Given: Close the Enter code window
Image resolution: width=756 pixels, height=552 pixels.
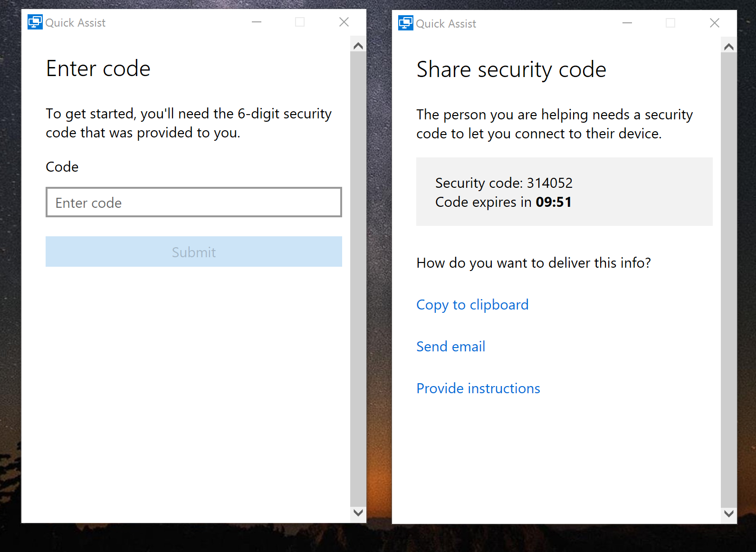Looking at the screenshot, I should [x=344, y=22].
